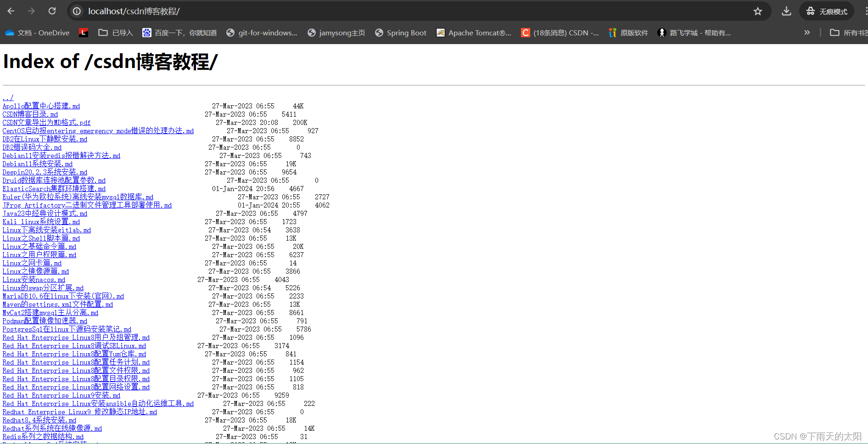Open Red Hat Linux8配置文件权限.md

tap(76, 371)
